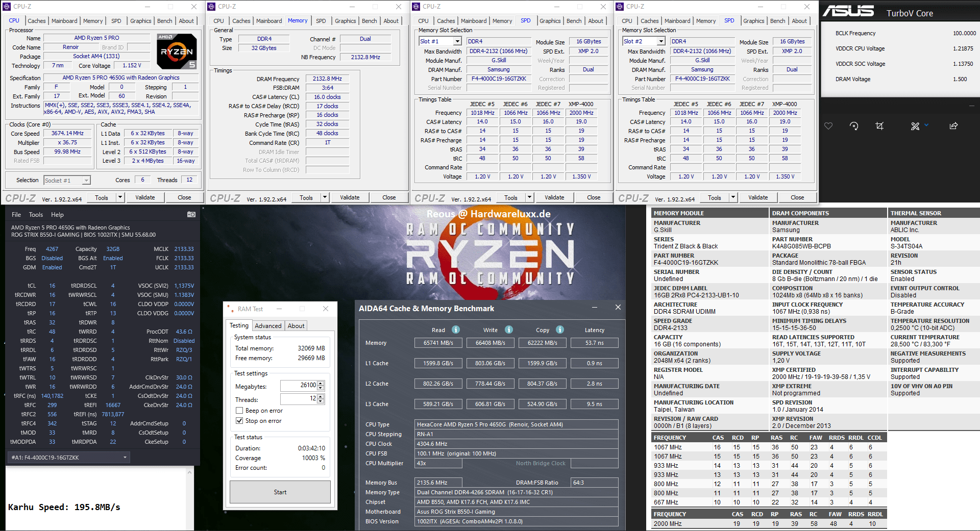Open Graphics tab in CPU-Z Memory window

click(346, 21)
